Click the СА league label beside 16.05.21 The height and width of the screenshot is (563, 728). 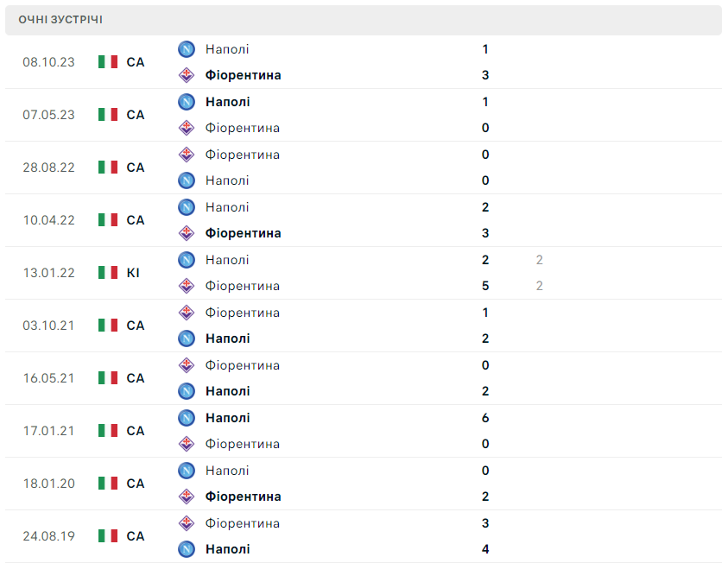[x=136, y=378]
